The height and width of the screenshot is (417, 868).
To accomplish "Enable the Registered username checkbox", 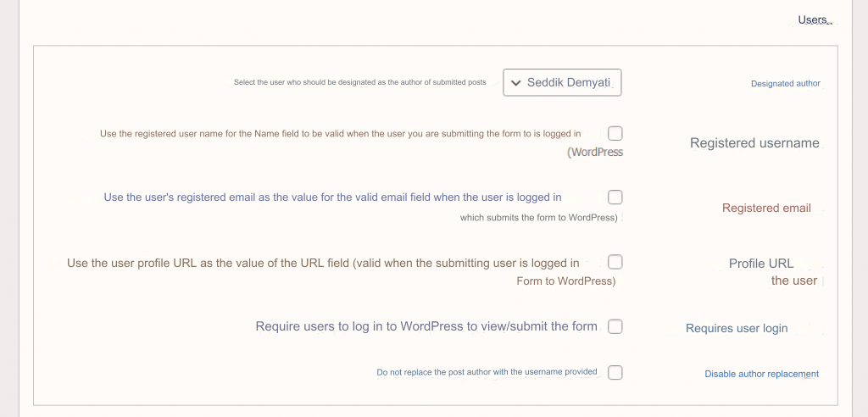I will point(615,133).
